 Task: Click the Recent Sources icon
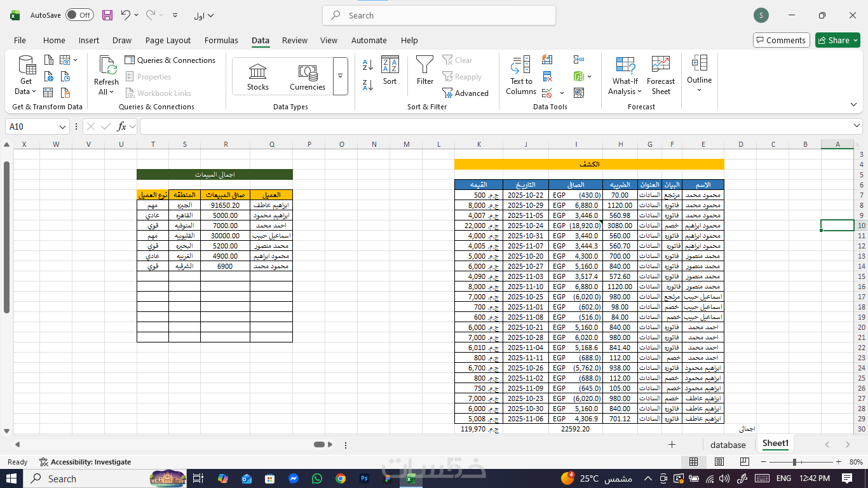65,77
